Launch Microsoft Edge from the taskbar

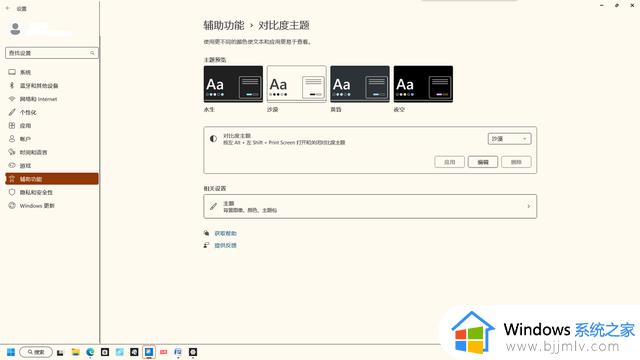90,352
